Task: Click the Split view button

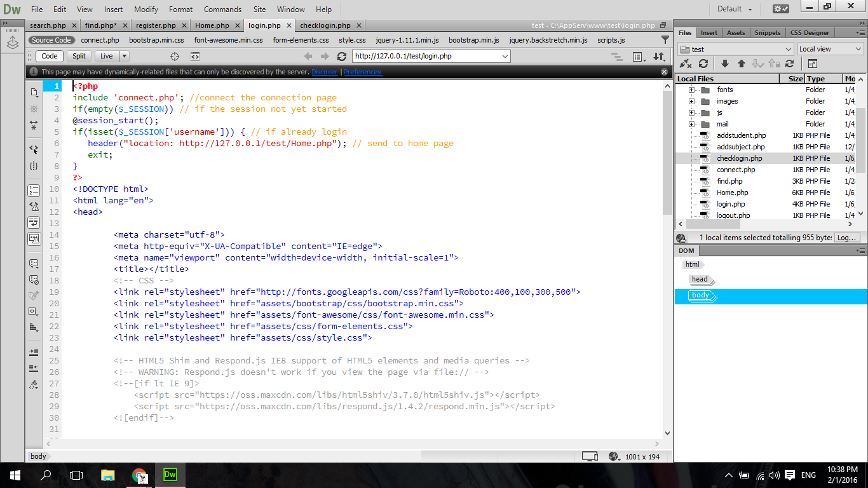Action: coord(79,56)
